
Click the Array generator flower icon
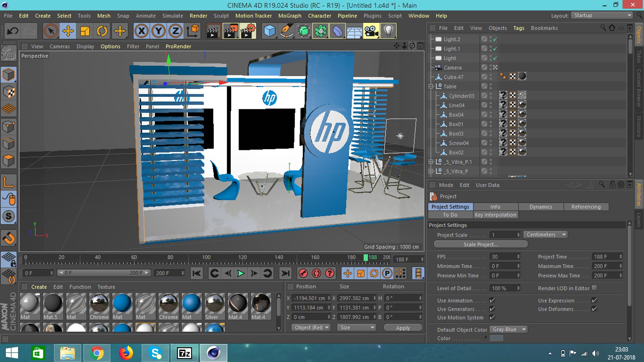[321, 31]
